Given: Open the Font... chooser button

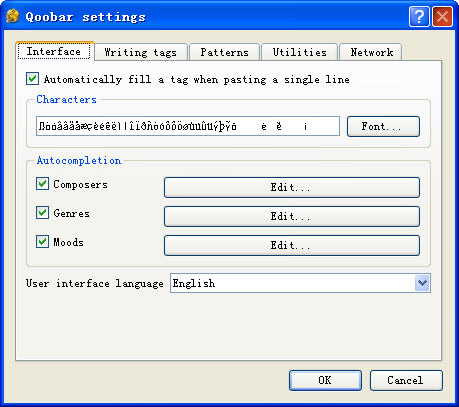Looking at the screenshot, I should (x=383, y=126).
